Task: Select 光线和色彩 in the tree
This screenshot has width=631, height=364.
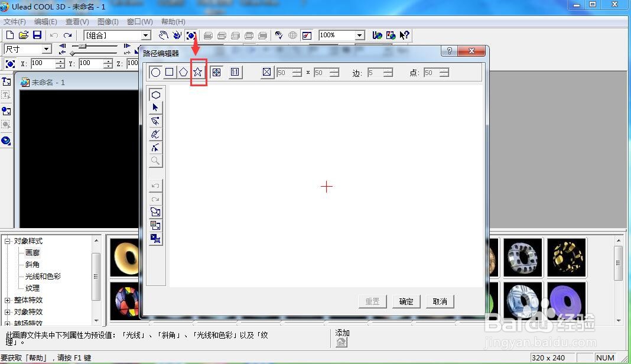Action: [43, 277]
